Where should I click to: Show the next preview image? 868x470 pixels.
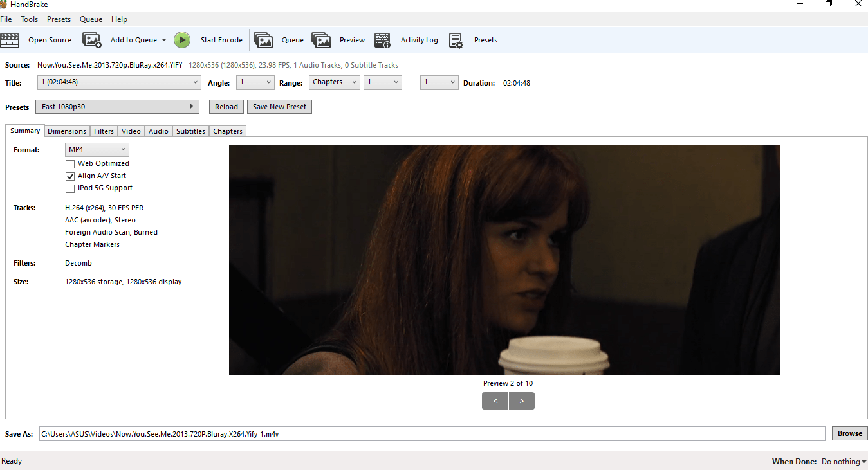tap(521, 401)
